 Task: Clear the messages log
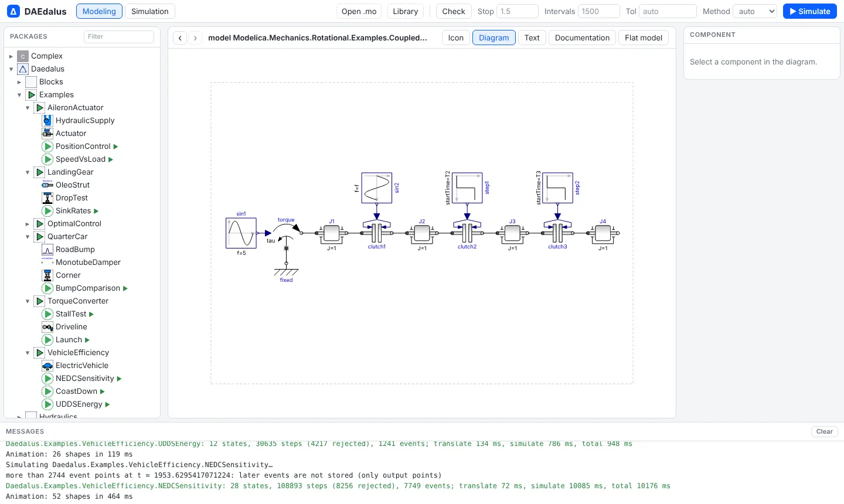coord(825,431)
